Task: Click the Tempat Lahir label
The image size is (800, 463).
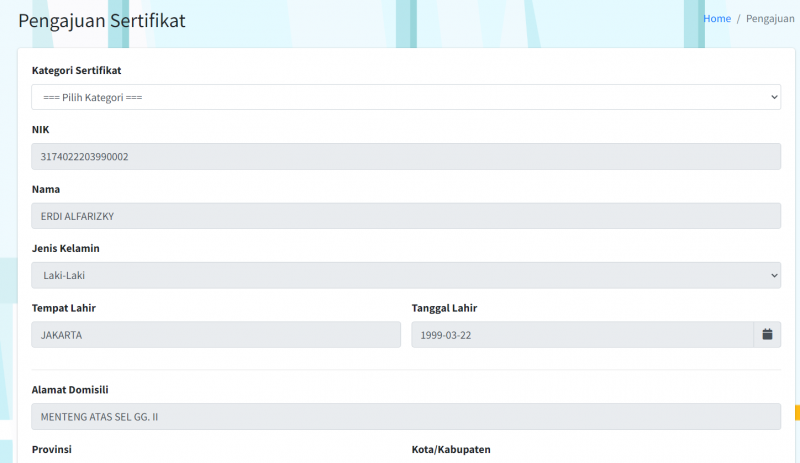Action: [64, 308]
